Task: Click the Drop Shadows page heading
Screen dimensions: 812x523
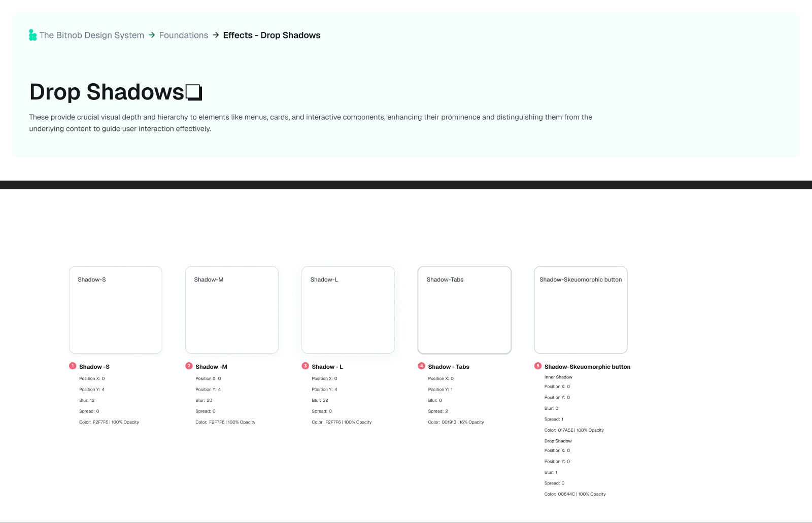Action: tap(107, 92)
